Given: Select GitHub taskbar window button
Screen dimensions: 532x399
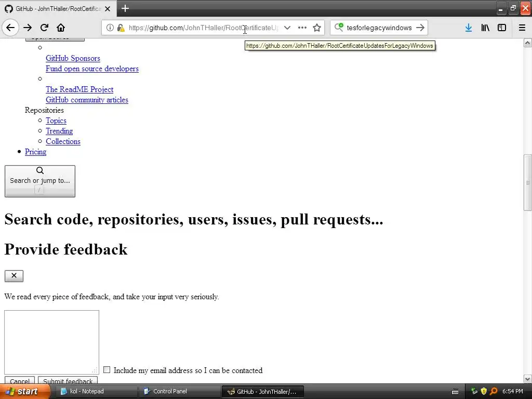Looking at the screenshot, I should (x=262, y=391).
